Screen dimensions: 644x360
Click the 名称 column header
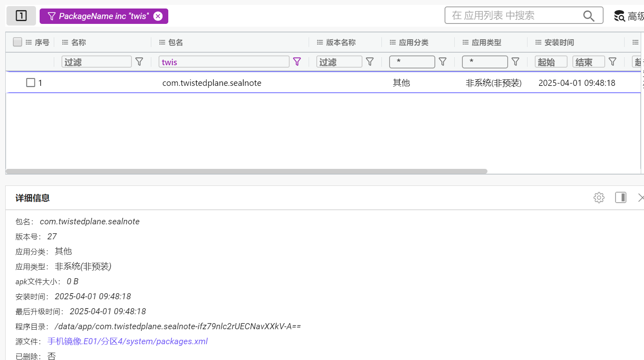coord(78,42)
